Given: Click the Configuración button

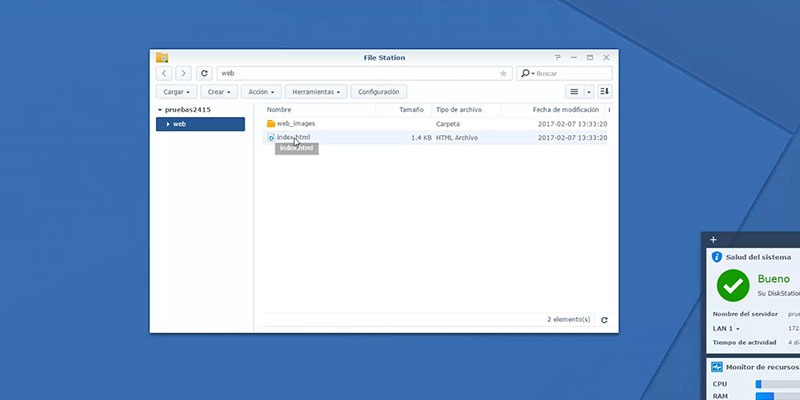Looking at the screenshot, I should (x=379, y=92).
